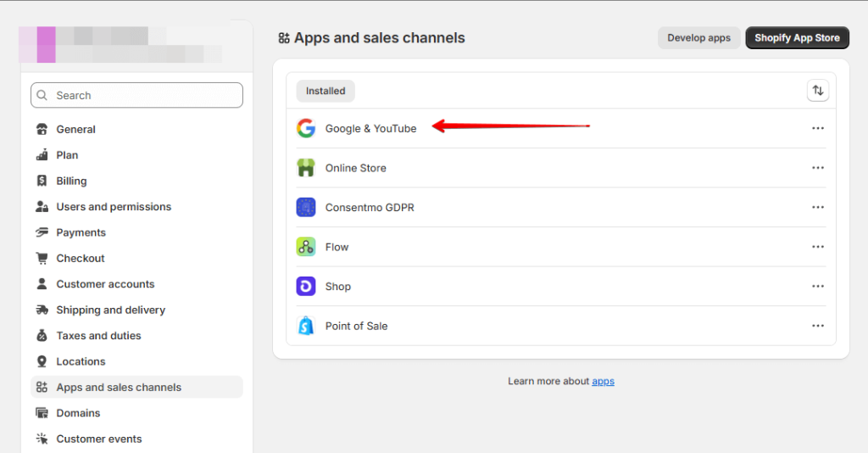
Task: Click the Locations pin icon
Action: click(42, 361)
